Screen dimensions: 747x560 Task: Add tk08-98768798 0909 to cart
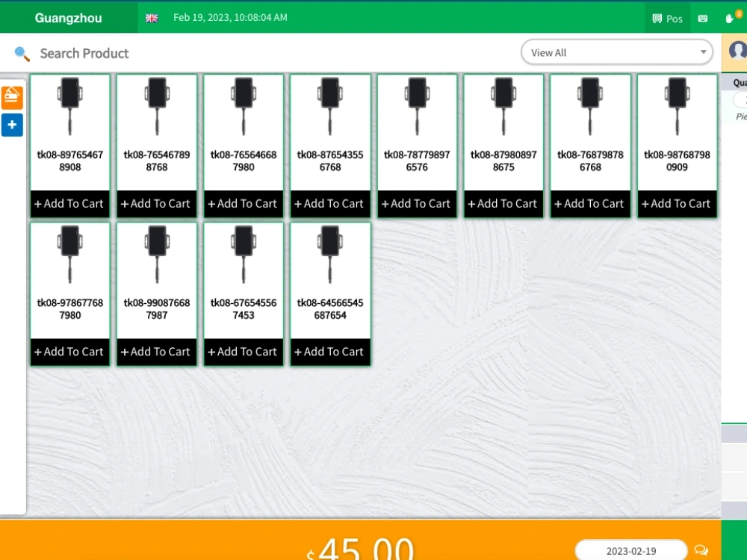tap(677, 204)
